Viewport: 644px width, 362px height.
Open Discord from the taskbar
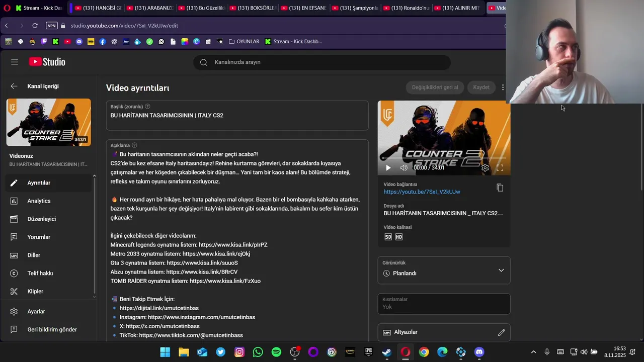(479, 352)
